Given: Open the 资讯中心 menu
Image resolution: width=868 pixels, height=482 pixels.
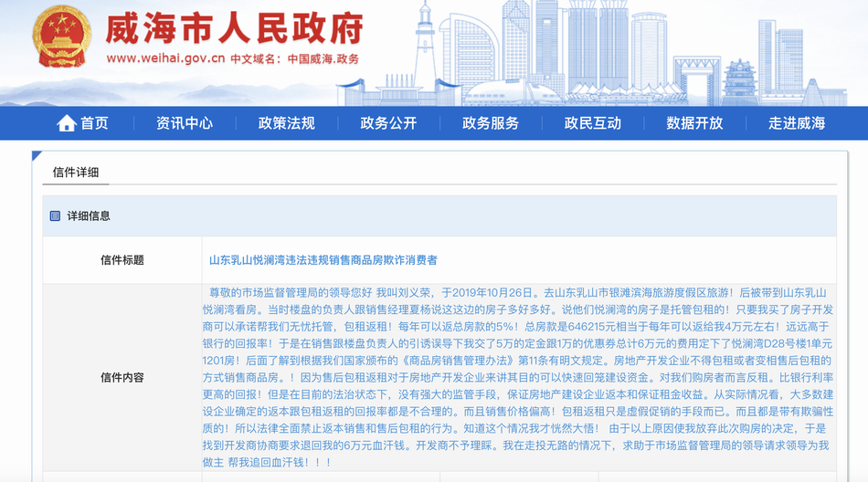Looking at the screenshot, I should tap(184, 123).
